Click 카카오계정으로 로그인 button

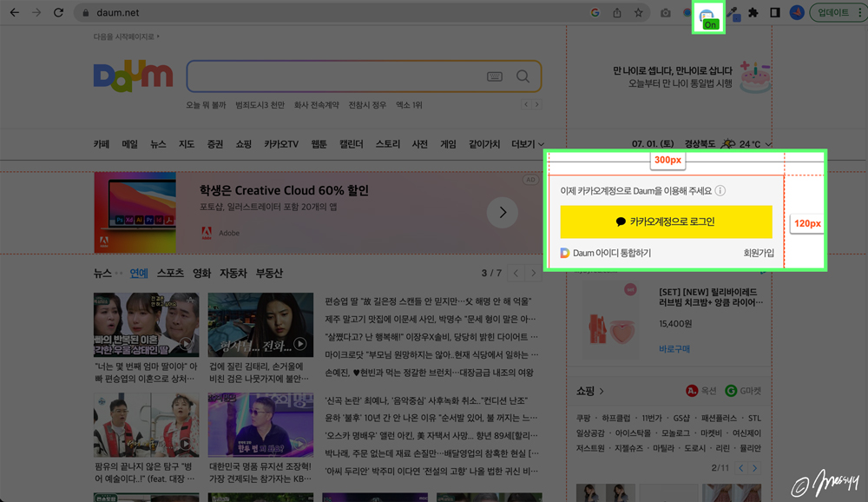click(x=666, y=221)
